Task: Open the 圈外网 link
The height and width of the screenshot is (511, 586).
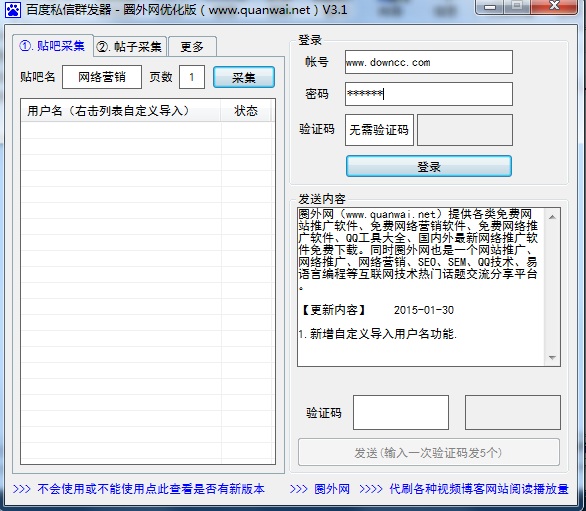Action: (332, 489)
